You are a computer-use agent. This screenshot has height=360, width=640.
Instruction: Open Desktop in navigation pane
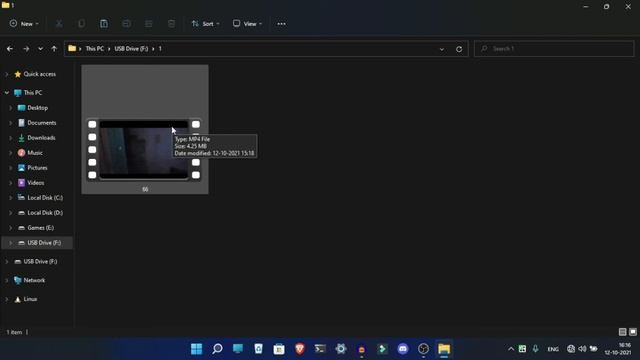[38, 108]
